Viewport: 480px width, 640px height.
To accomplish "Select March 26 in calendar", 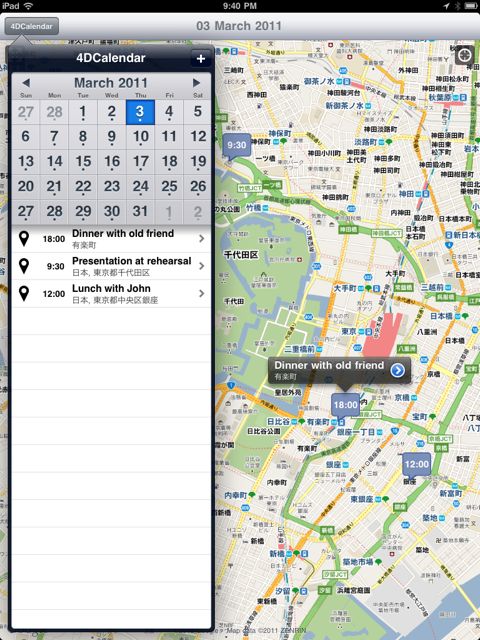I will click(x=198, y=187).
